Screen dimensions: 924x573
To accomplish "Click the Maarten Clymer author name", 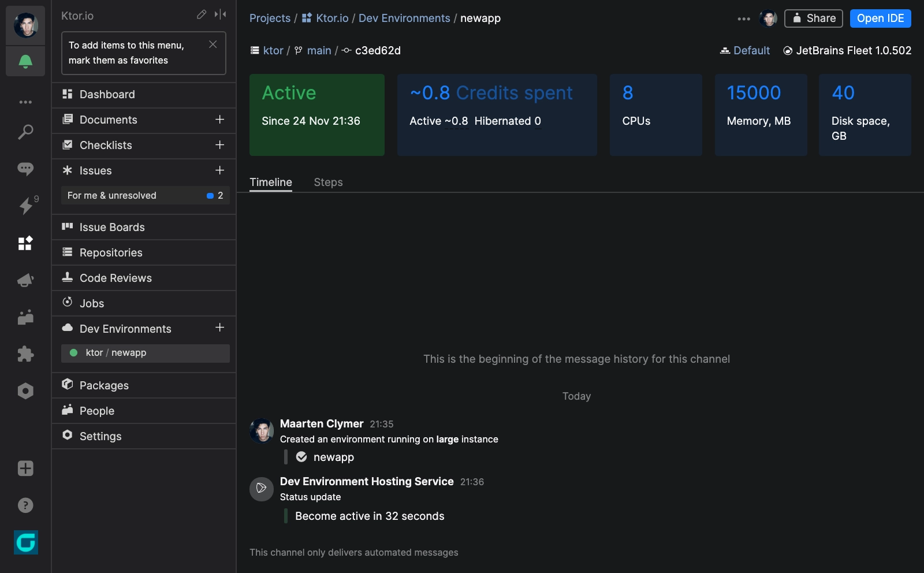I will click(322, 424).
